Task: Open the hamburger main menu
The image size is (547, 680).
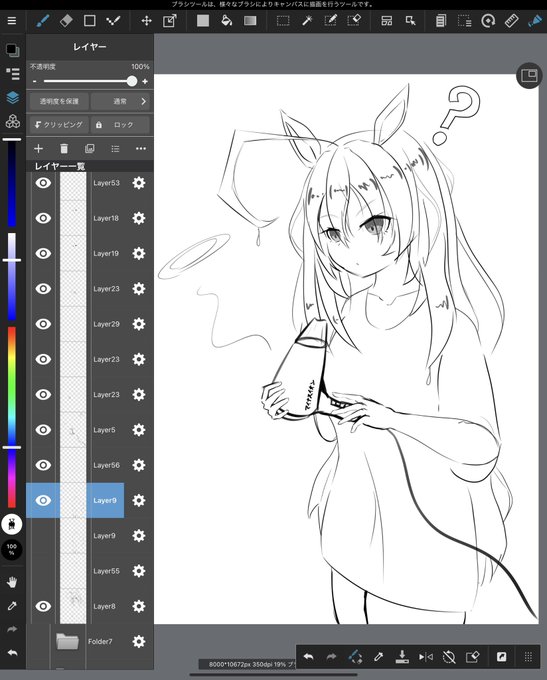Action: click(x=12, y=21)
